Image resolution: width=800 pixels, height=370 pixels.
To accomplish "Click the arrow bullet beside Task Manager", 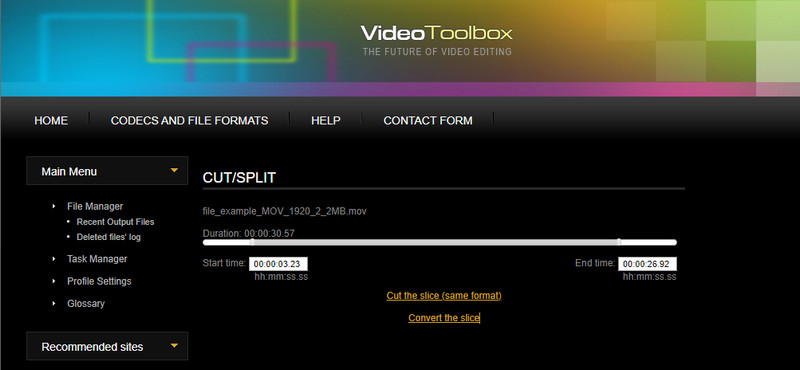I will click(x=54, y=259).
